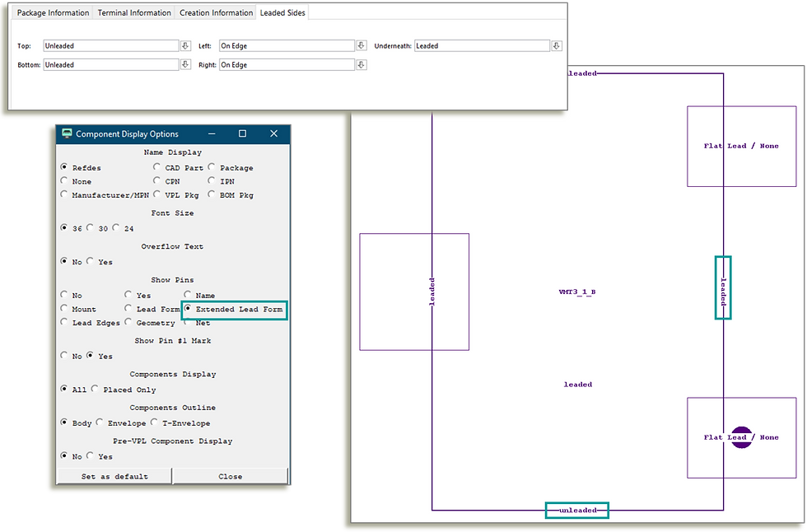Screen dimensions: 807x532
Task: Click the Set as default button
Action: point(114,477)
